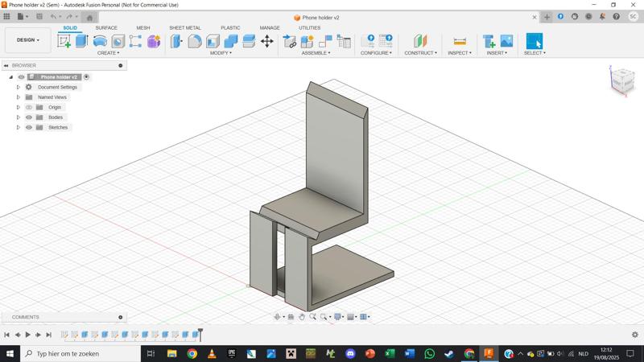Click the Insert Canvas image icon
The height and width of the screenshot is (362, 644).
pos(506,41)
